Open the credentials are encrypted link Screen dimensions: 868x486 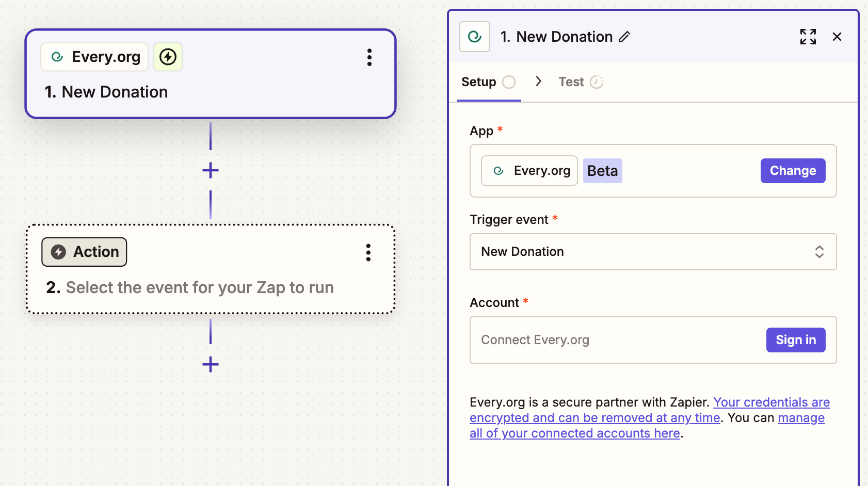click(650, 410)
